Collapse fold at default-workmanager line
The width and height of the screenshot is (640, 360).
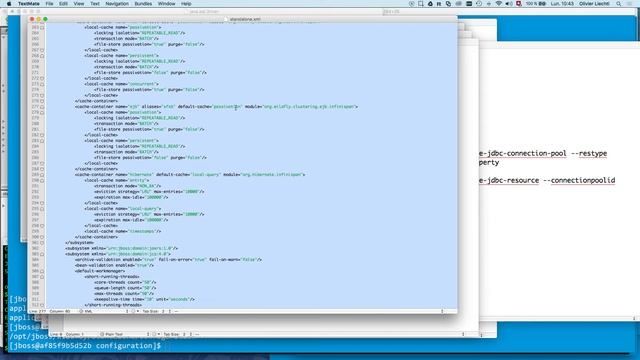(x=42, y=271)
